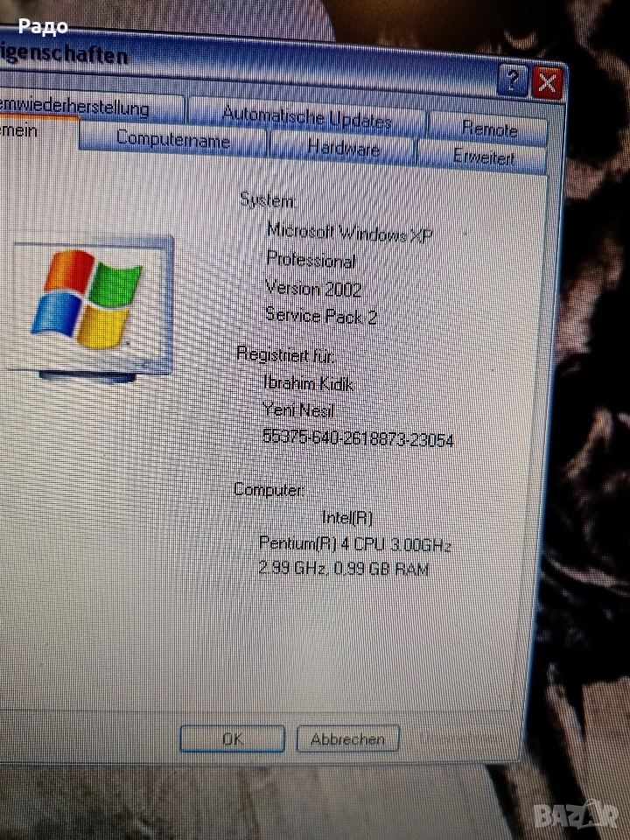630x840 pixels.
Task: Click the "Intel(R)" text
Action: coord(347,517)
